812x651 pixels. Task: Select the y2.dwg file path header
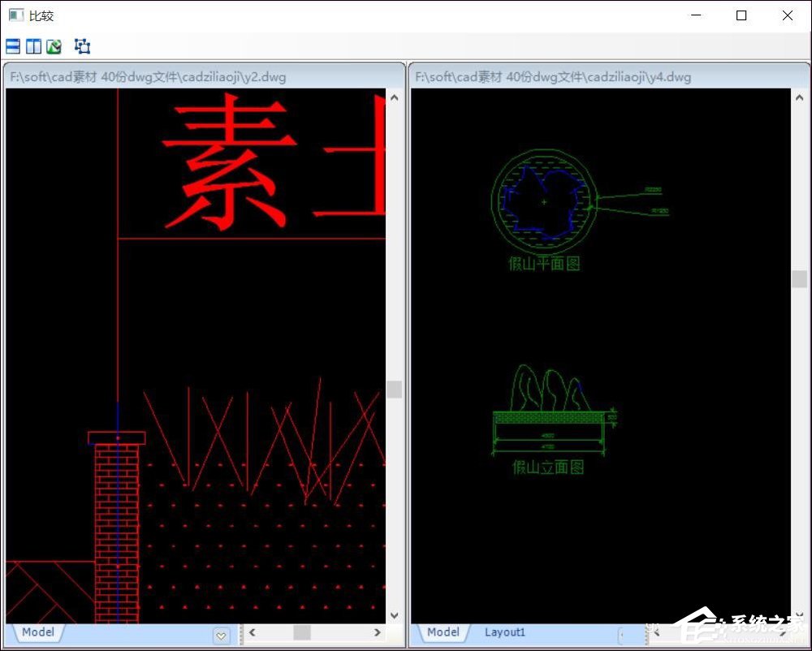tap(148, 77)
